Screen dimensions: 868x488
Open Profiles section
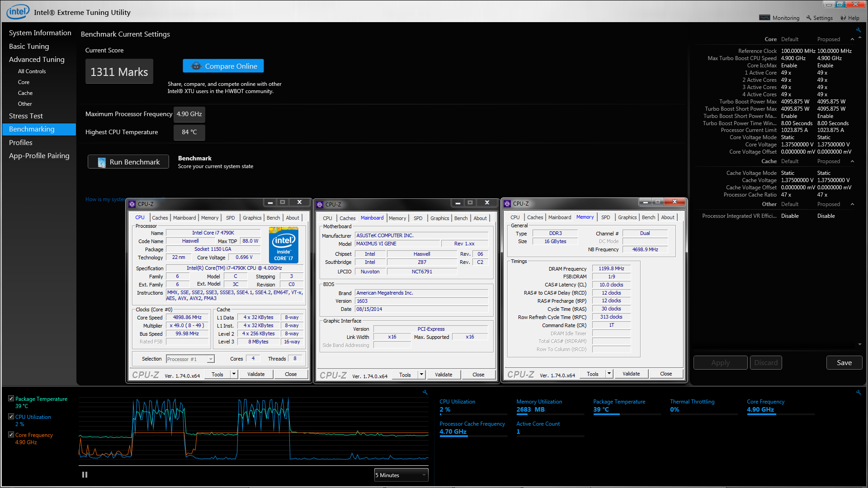21,143
